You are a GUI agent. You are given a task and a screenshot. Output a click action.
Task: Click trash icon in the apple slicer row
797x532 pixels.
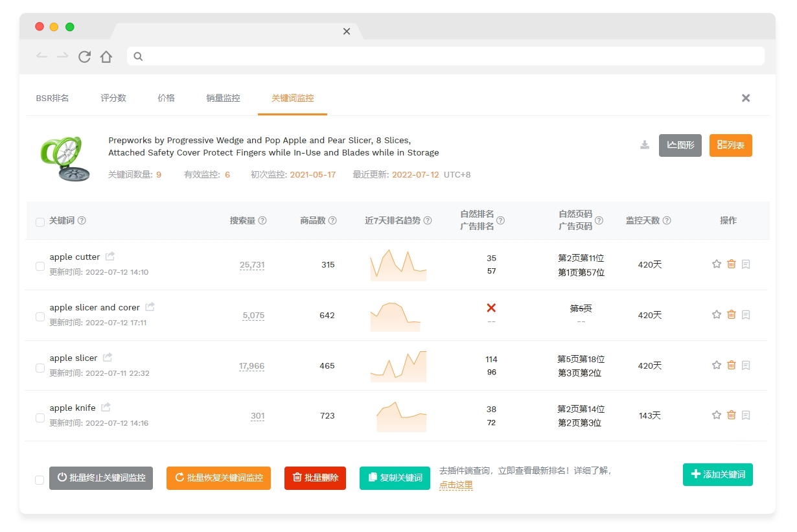(731, 365)
